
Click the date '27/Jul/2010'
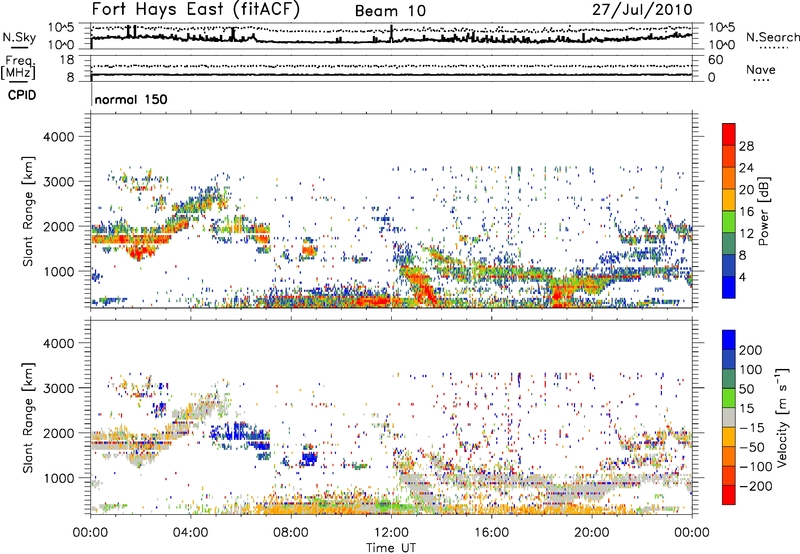point(642,10)
